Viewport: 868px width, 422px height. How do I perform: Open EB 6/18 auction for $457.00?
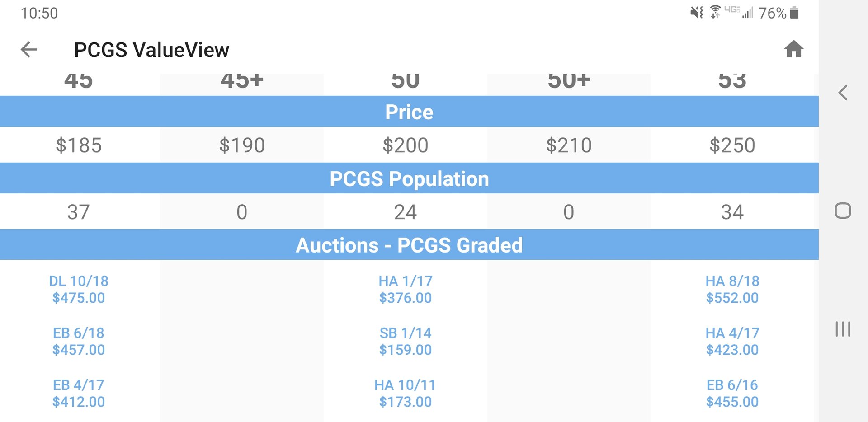[x=79, y=342]
